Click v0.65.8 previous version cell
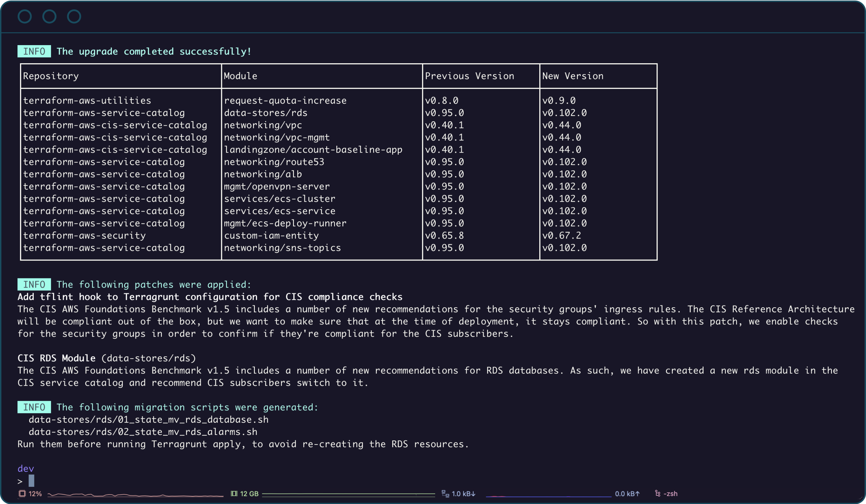 coord(444,236)
